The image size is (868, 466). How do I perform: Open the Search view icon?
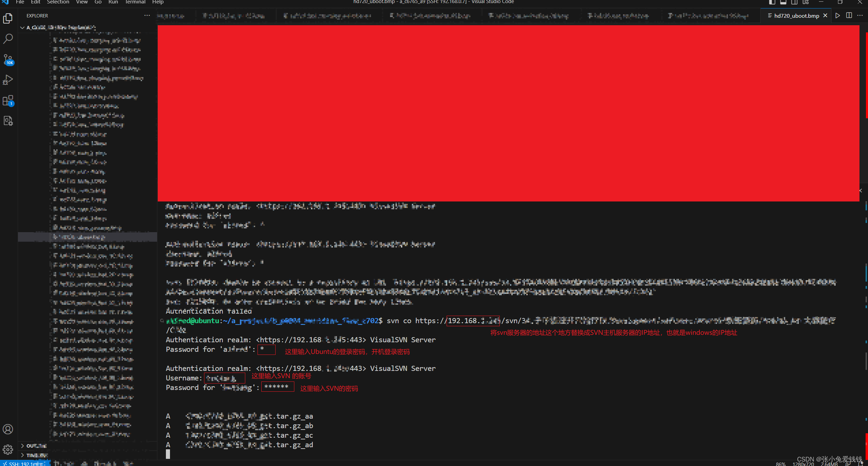tap(8, 39)
